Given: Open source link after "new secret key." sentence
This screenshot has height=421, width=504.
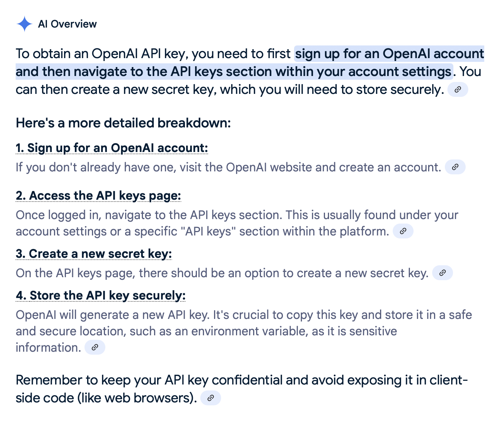Looking at the screenshot, I should (x=442, y=273).
